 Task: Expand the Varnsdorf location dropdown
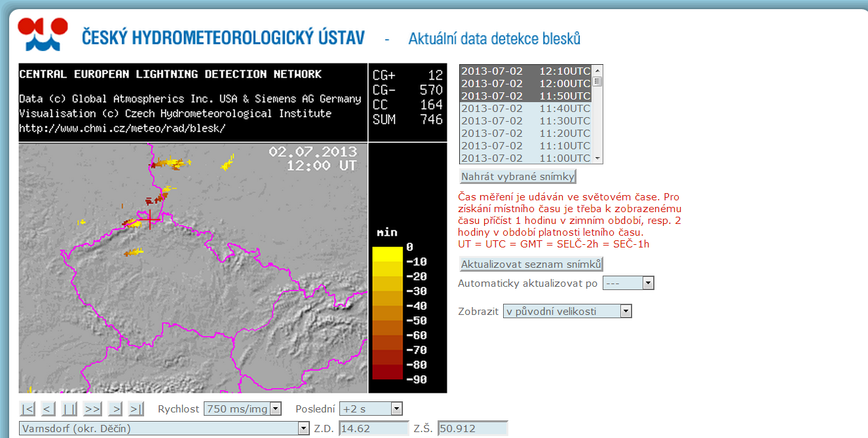[303, 429]
